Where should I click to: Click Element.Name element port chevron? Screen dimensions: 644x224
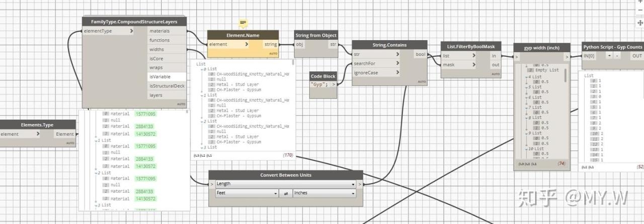pyautogui.click(x=247, y=44)
